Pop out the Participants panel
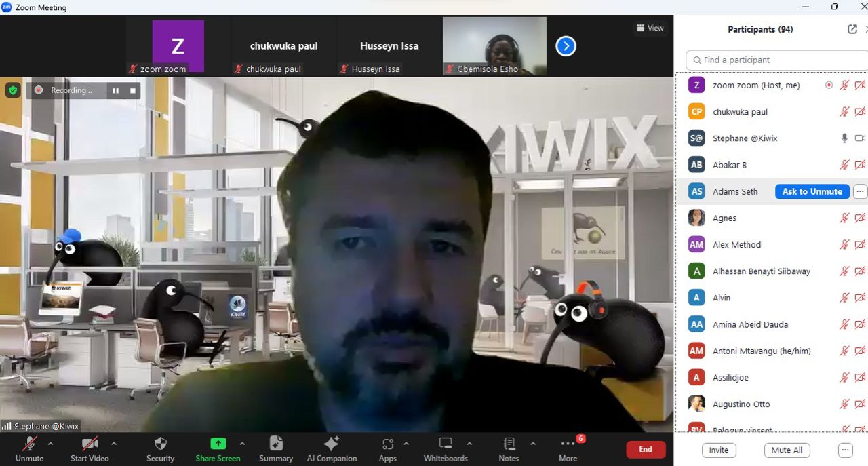 [852, 29]
